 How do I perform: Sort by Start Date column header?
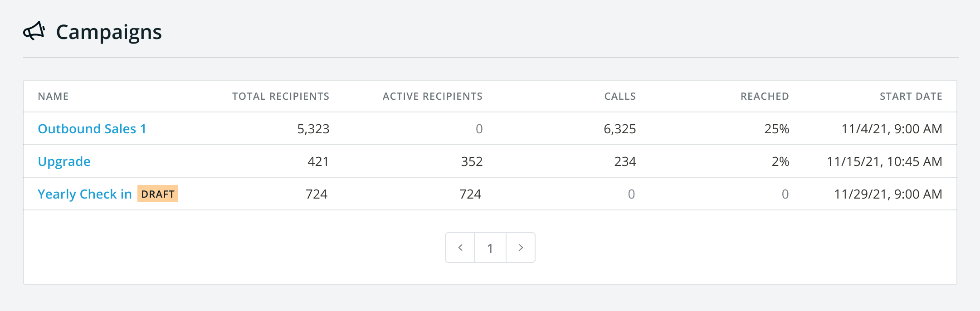[911, 96]
